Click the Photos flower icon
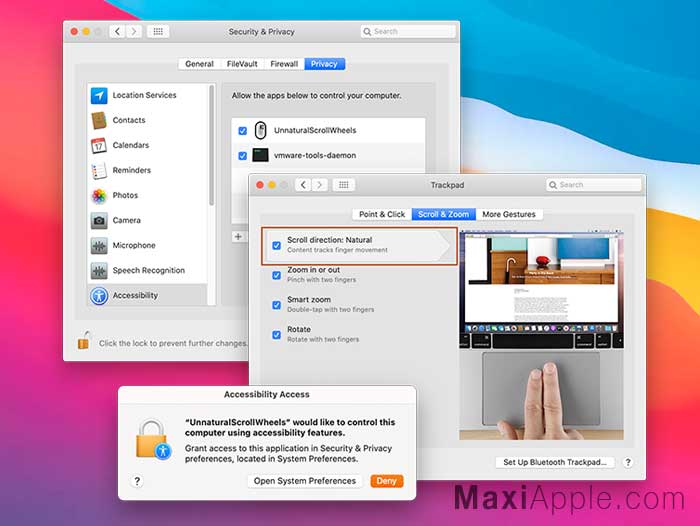Screen dimensions: 700x526 pyautogui.click(x=99, y=195)
